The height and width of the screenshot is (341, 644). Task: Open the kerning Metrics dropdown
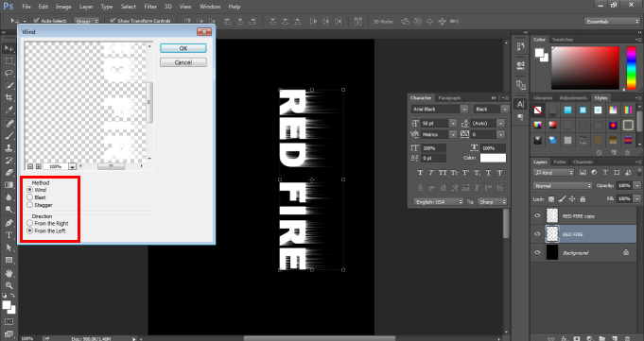pos(453,134)
